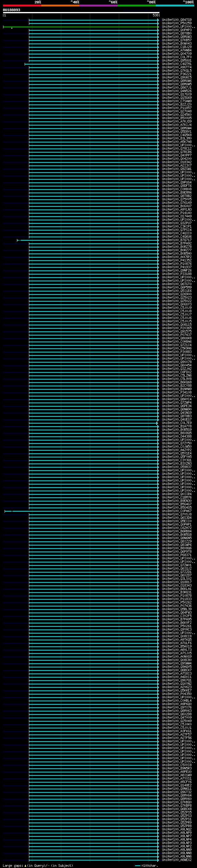Select the UniRef100_A5K7A8 label

coord(176,142)
